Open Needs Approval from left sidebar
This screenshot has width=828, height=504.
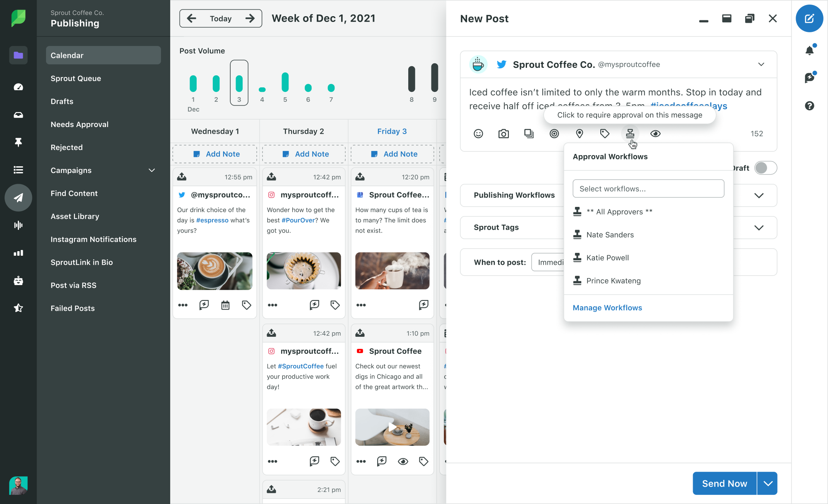[x=79, y=124]
